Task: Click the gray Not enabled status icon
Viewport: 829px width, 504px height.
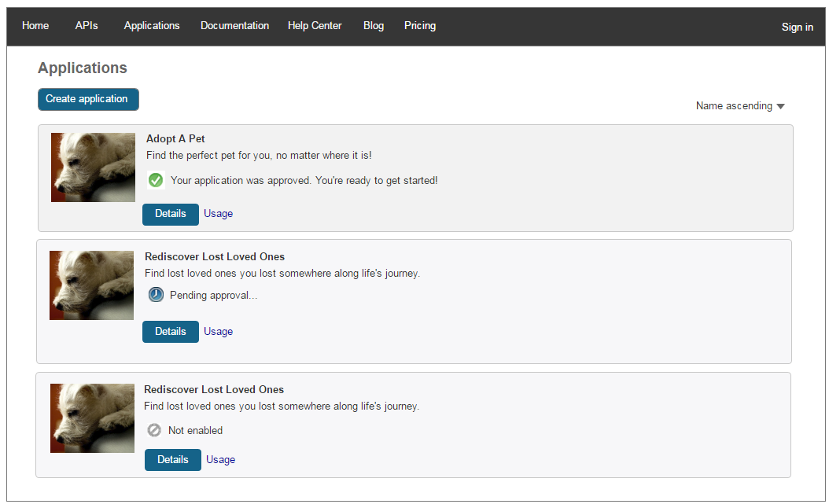Action: tap(154, 430)
